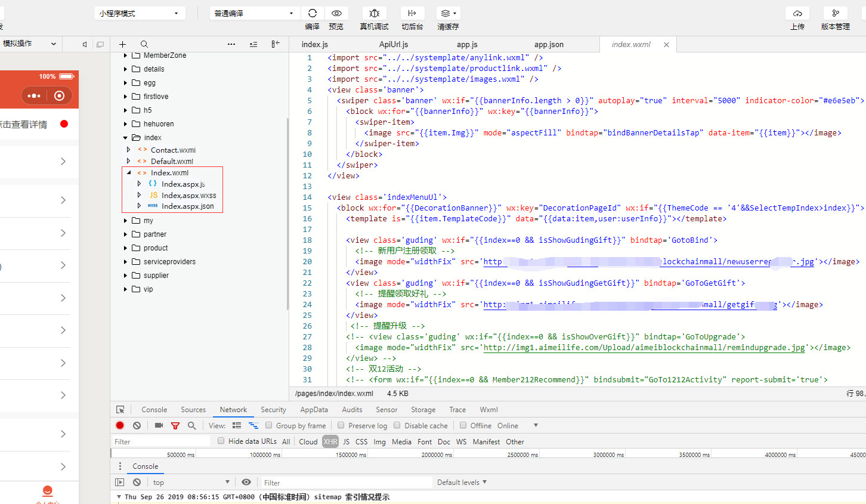The width and height of the screenshot is (866, 504).
Task: Open the Default levels log filter
Action: [462, 482]
